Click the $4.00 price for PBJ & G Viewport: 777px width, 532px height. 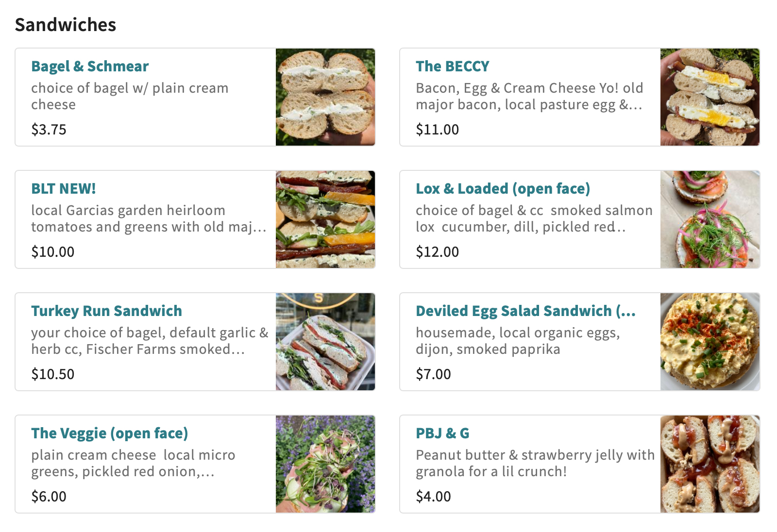pos(433,497)
